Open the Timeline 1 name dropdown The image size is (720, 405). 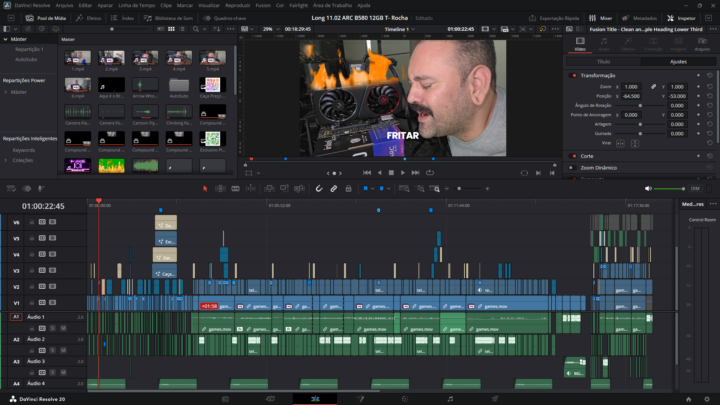pyautogui.click(x=396, y=29)
